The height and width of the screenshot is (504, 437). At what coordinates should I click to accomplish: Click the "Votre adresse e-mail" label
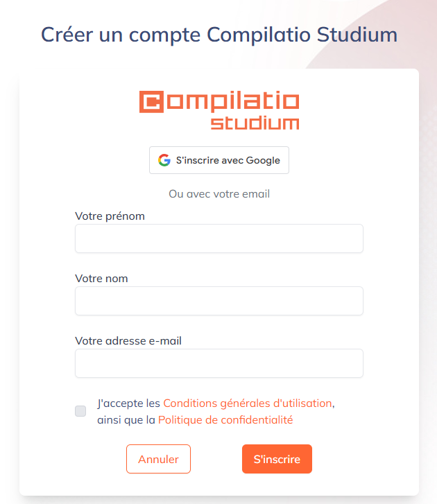[128, 340]
